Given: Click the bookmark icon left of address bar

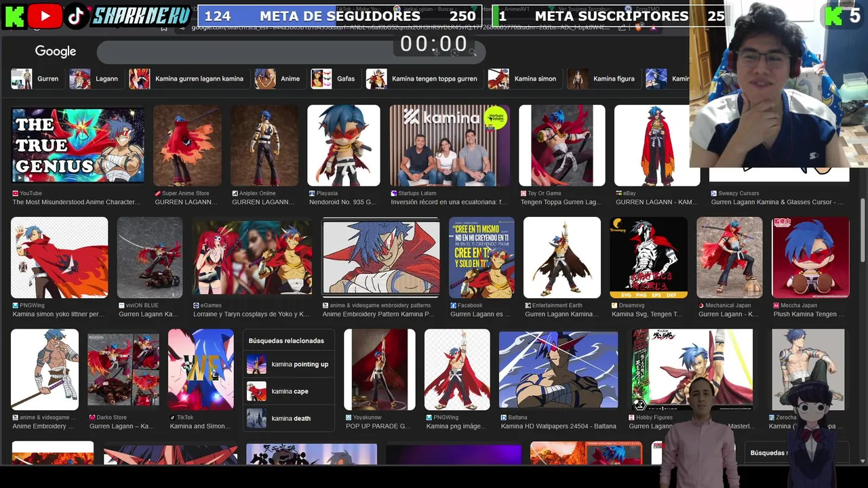Looking at the screenshot, I should click(163, 28).
